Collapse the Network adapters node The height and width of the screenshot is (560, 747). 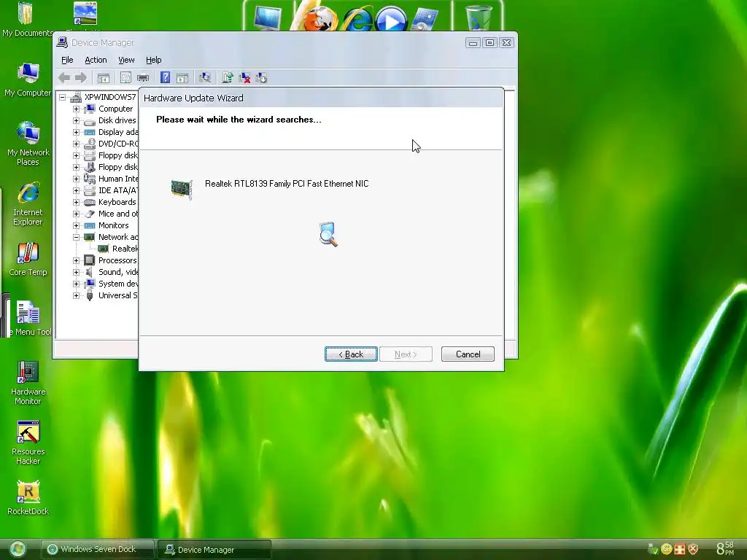coord(76,237)
